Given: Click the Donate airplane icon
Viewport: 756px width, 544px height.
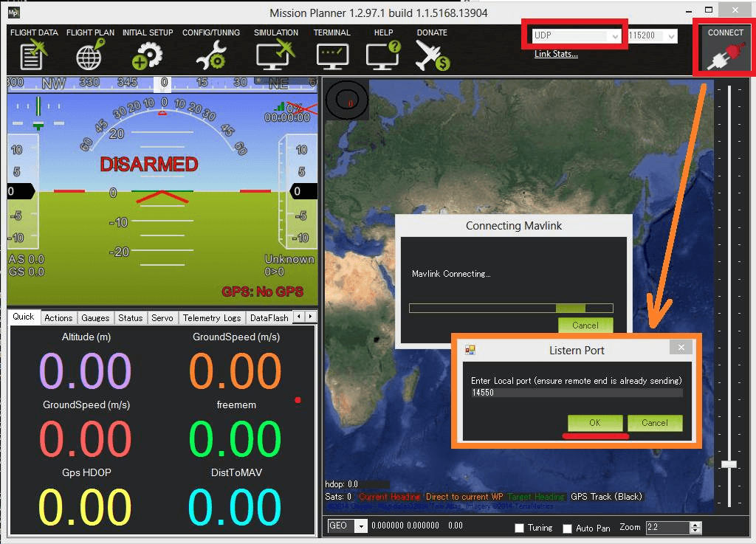Looking at the screenshot, I should pos(432,53).
